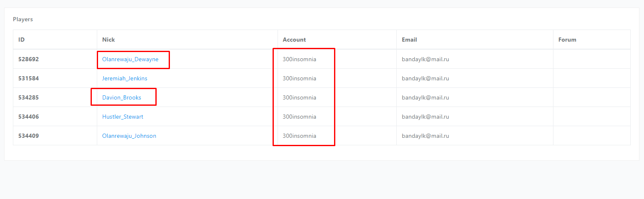Open the Olanrewaju_Dewayne player link

coord(130,59)
